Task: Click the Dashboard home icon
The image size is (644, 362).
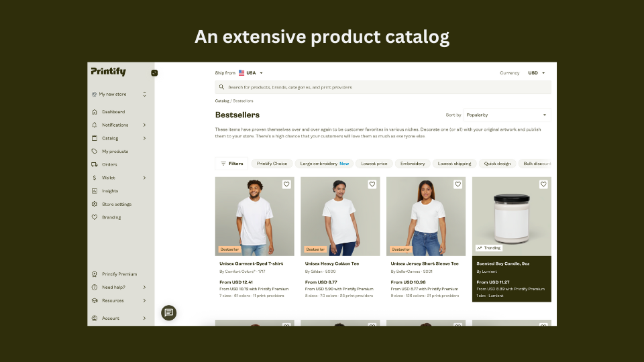Action: pos(95,112)
